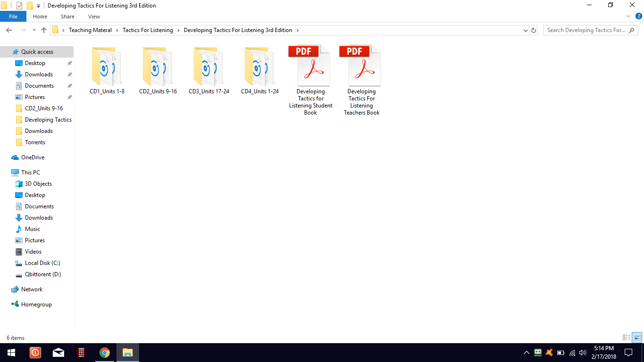
Task: Go up one folder level arrow
Action: point(44,30)
